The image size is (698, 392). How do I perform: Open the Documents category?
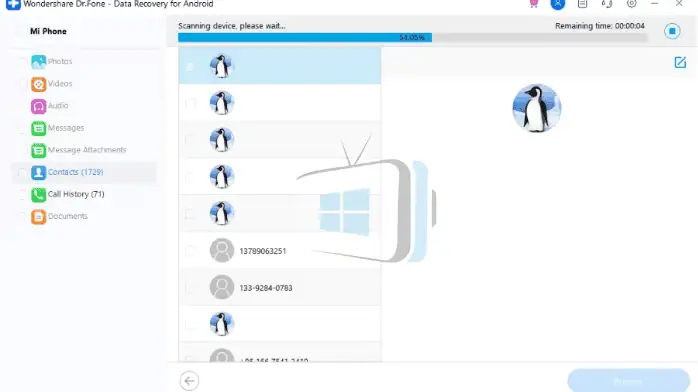(68, 217)
